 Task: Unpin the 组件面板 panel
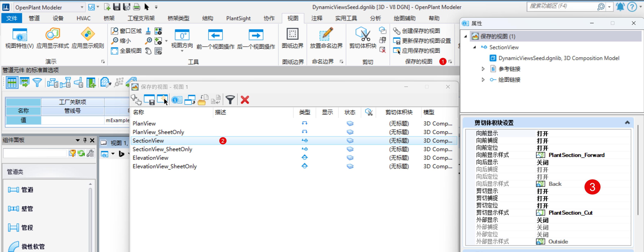pyautogui.click(x=85, y=140)
